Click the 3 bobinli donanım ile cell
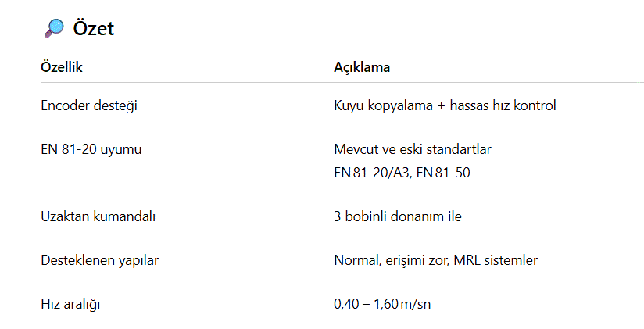644x329 pixels. pos(397,216)
